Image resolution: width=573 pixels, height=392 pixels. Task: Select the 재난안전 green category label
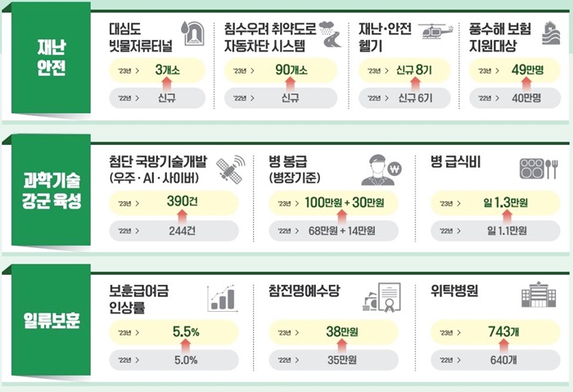[51, 58]
